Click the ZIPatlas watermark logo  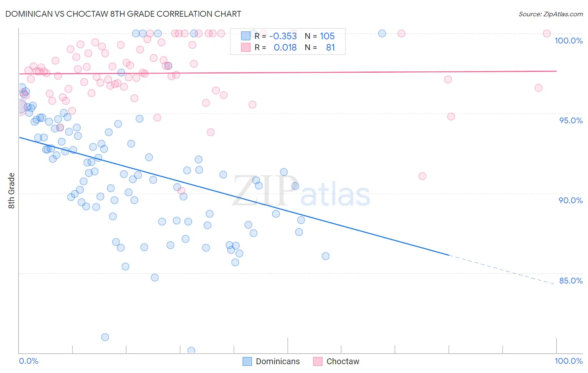click(x=301, y=192)
